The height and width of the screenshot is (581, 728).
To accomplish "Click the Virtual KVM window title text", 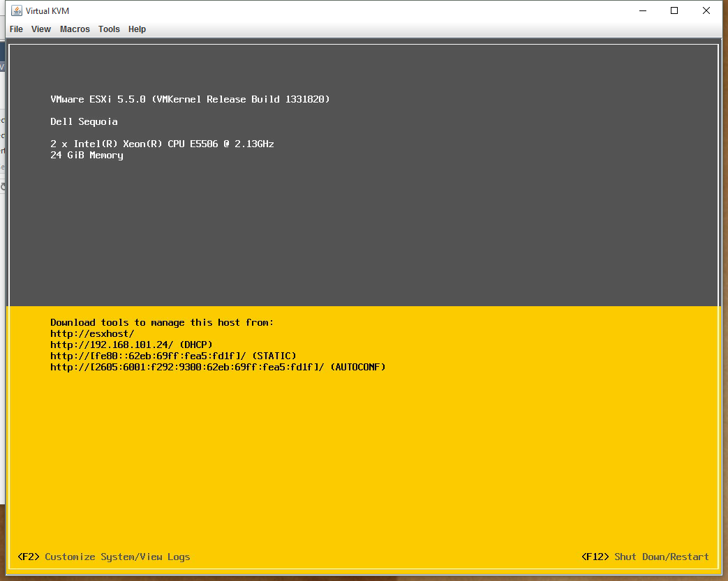I will pos(47,11).
